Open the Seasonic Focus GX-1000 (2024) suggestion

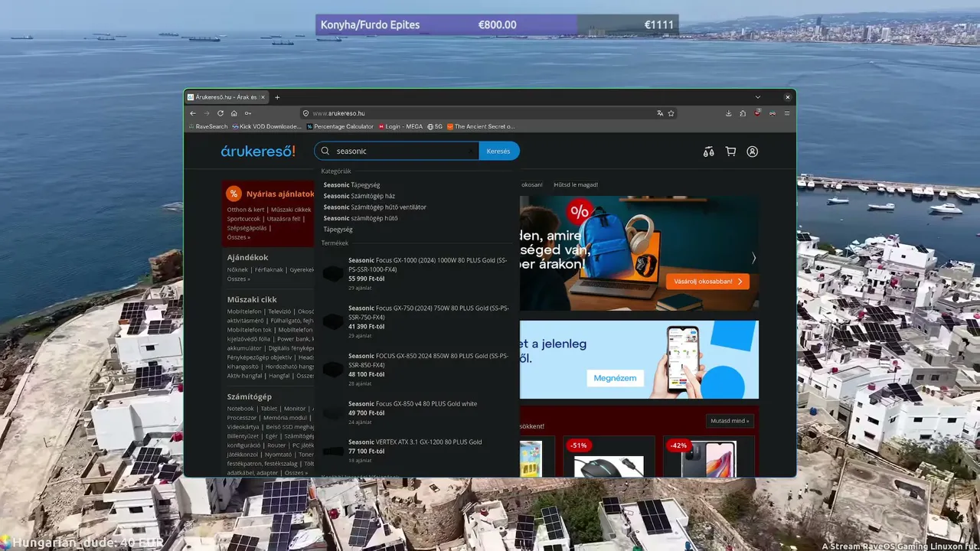416,274
